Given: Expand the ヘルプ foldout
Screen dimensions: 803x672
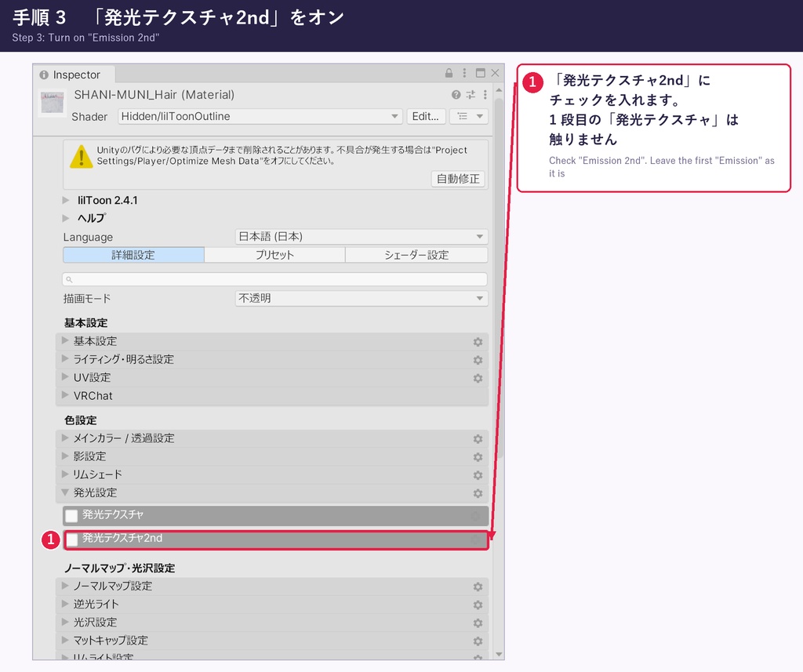Looking at the screenshot, I should pos(66,218).
